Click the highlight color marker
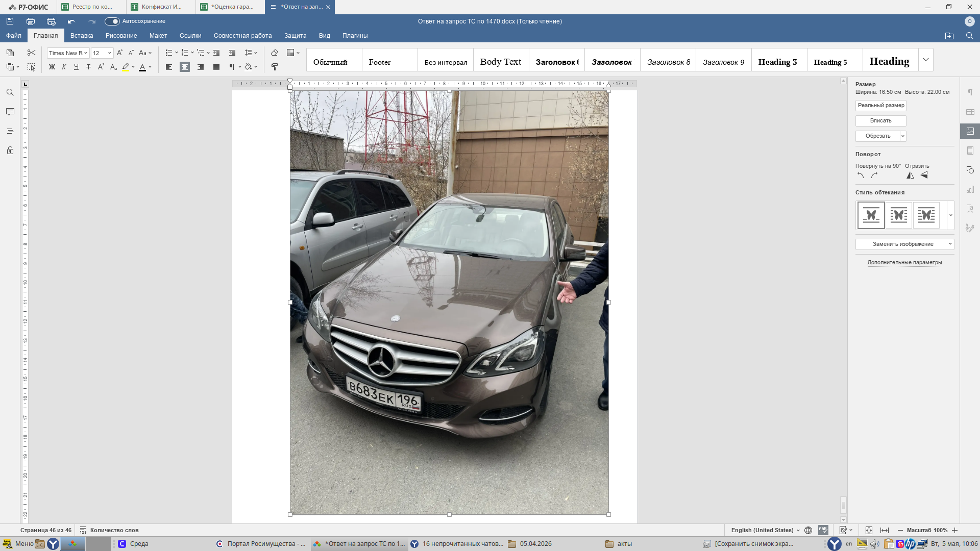This screenshot has height=551, width=980. pyautogui.click(x=126, y=67)
